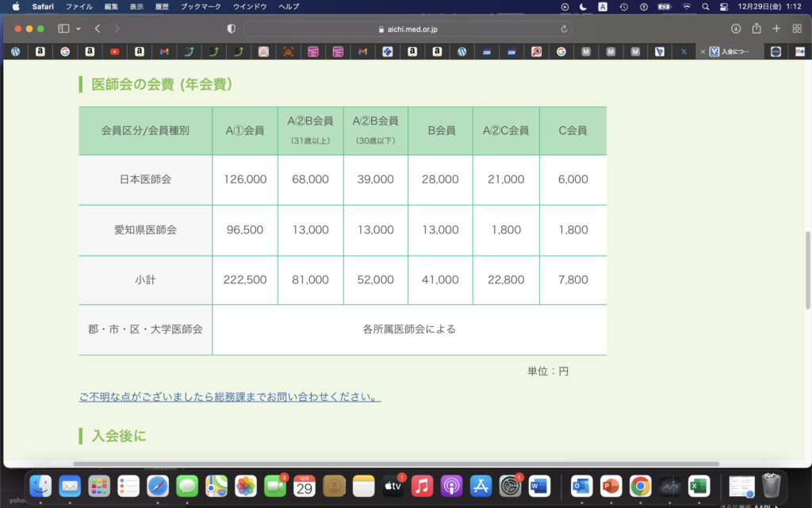Expand the tab group dropdown chevron
Screen dimensions: 812x508
(x=78, y=29)
